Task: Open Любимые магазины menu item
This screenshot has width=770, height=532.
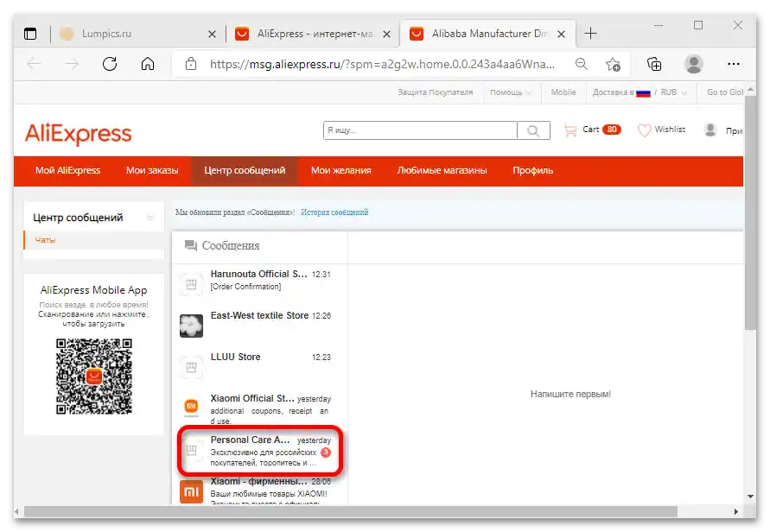Action: click(x=442, y=171)
